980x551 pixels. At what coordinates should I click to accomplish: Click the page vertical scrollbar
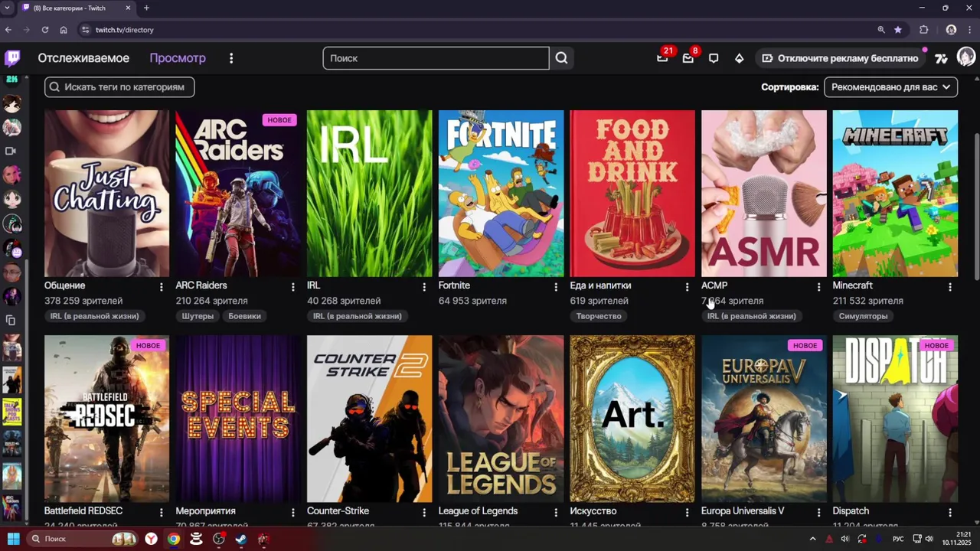(976, 207)
